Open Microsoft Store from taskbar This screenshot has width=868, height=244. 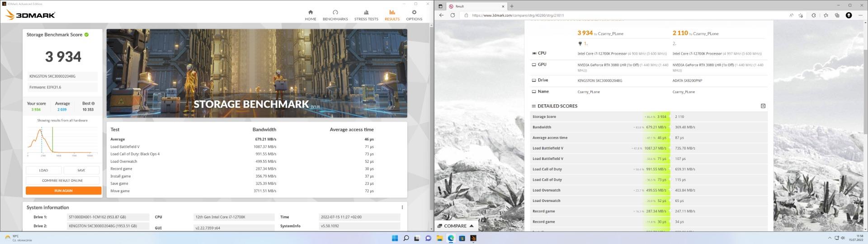click(462, 238)
